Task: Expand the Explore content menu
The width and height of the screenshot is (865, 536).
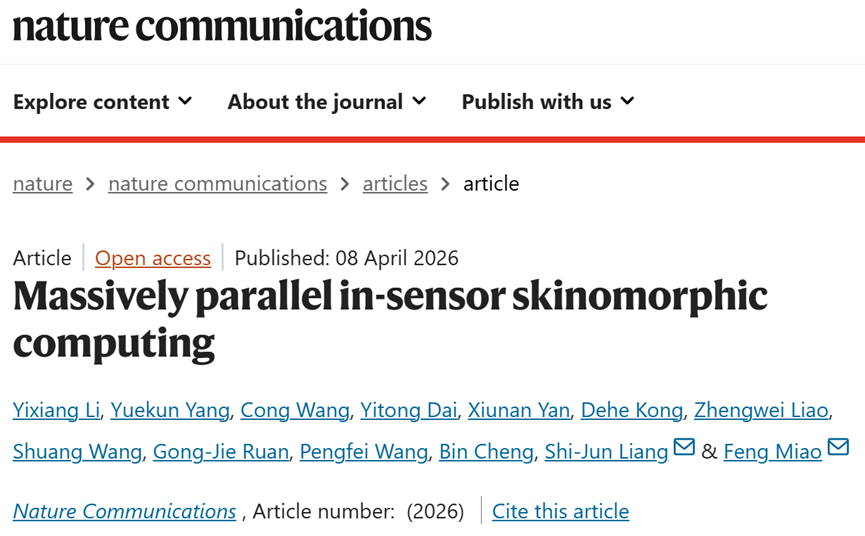Action: pos(102,102)
